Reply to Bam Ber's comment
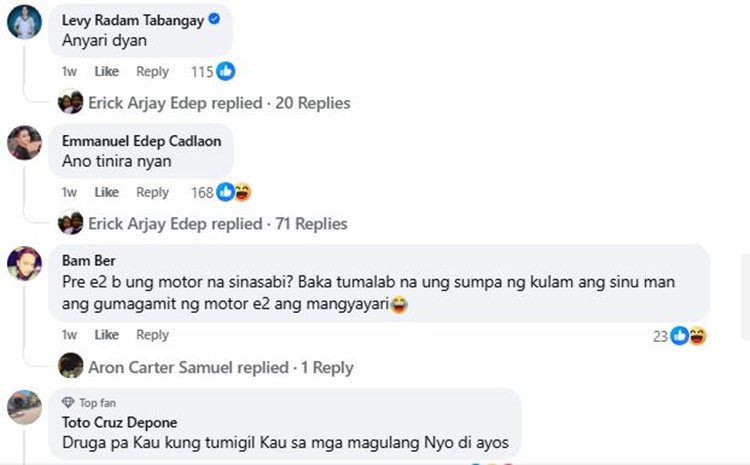The height and width of the screenshot is (465, 750). tap(152, 335)
